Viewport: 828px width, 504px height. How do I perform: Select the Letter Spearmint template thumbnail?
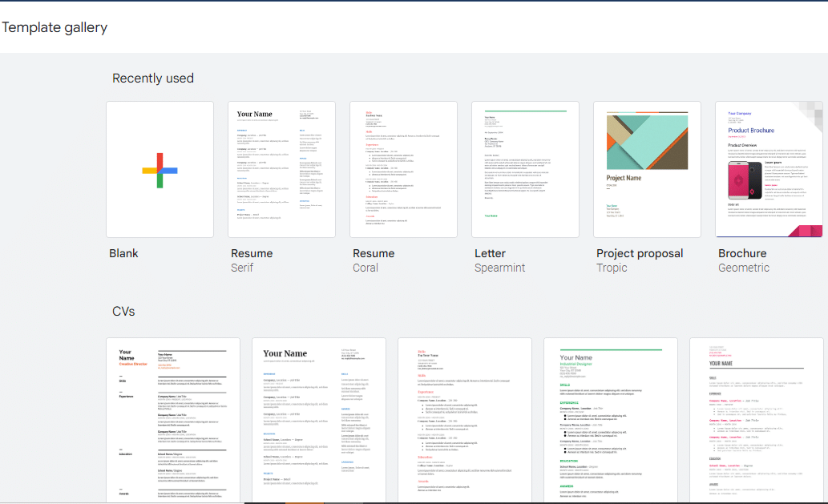click(526, 169)
